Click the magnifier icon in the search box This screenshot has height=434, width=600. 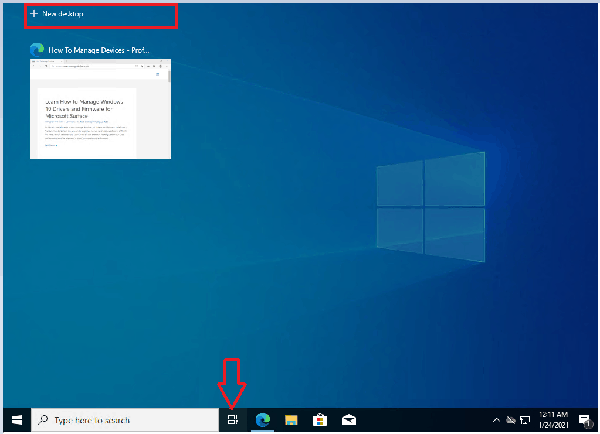coord(44,420)
